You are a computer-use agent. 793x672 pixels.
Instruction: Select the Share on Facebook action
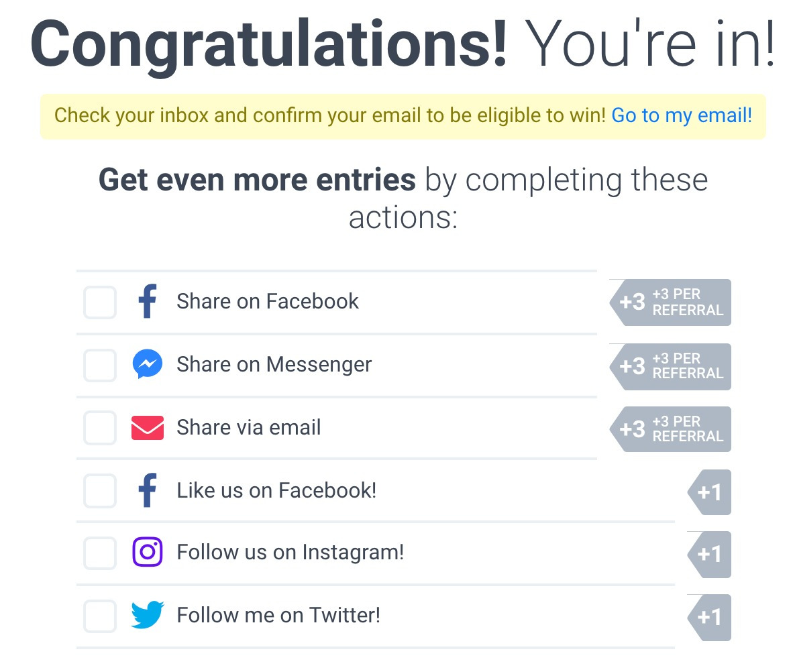point(267,302)
